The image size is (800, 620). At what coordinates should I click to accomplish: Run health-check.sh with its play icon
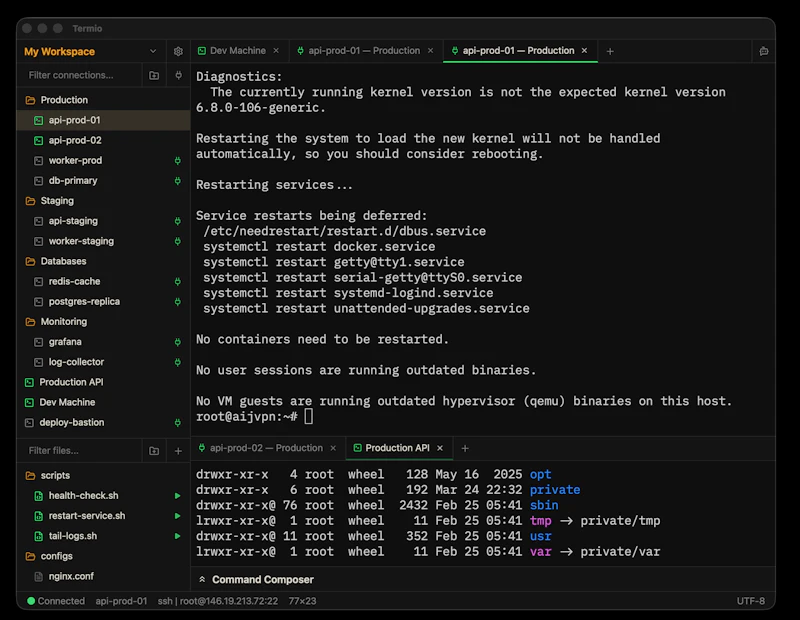click(178, 495)
